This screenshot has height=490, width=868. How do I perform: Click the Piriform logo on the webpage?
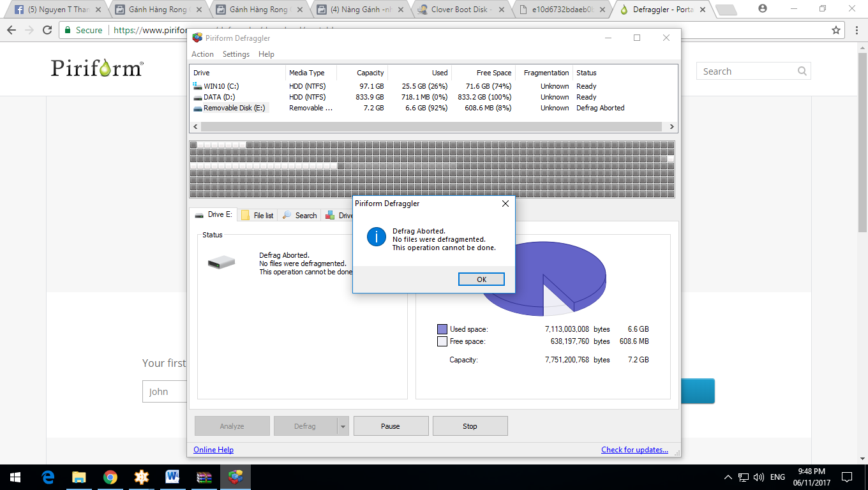coord(97,68)
